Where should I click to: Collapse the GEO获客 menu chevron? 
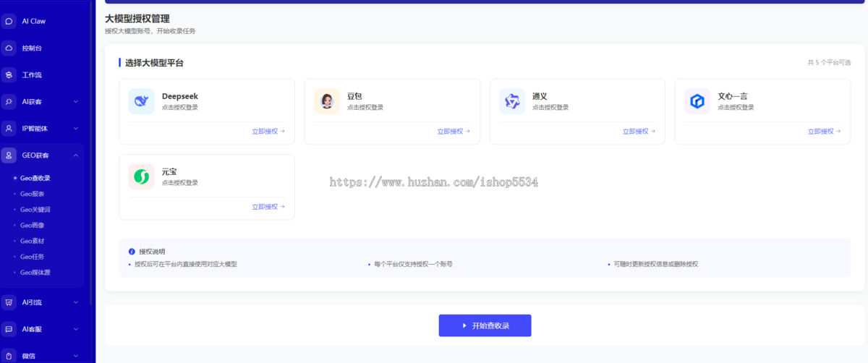[x=76, y=155]
